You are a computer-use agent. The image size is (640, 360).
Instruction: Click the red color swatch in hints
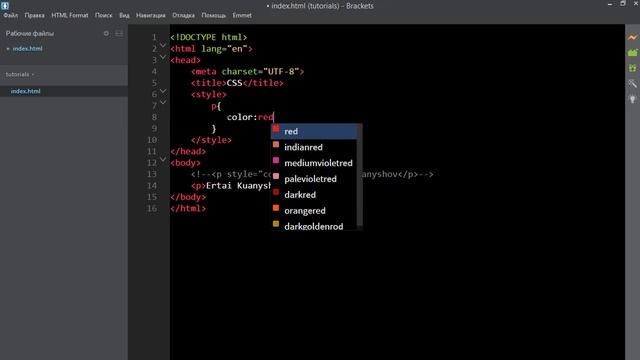(276, 129)
